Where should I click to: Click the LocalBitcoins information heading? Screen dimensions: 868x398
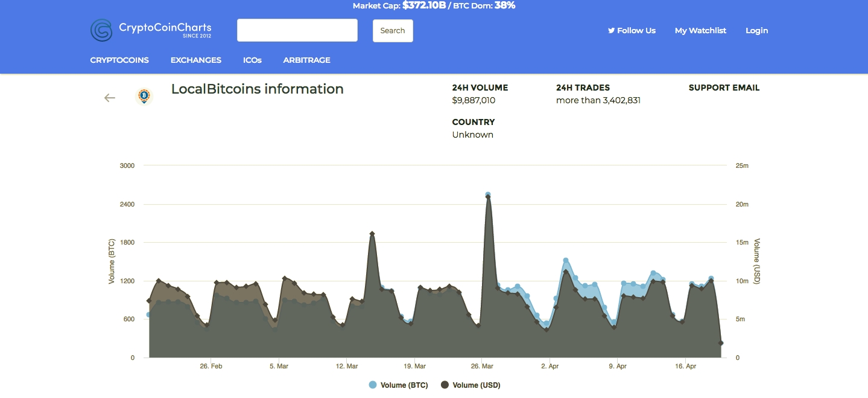(x=258, y=89)
